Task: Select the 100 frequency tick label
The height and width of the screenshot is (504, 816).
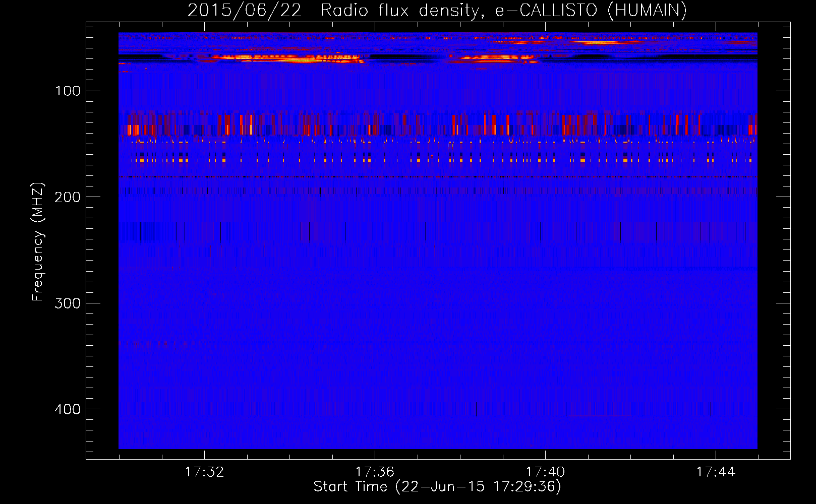Action: 68,91
